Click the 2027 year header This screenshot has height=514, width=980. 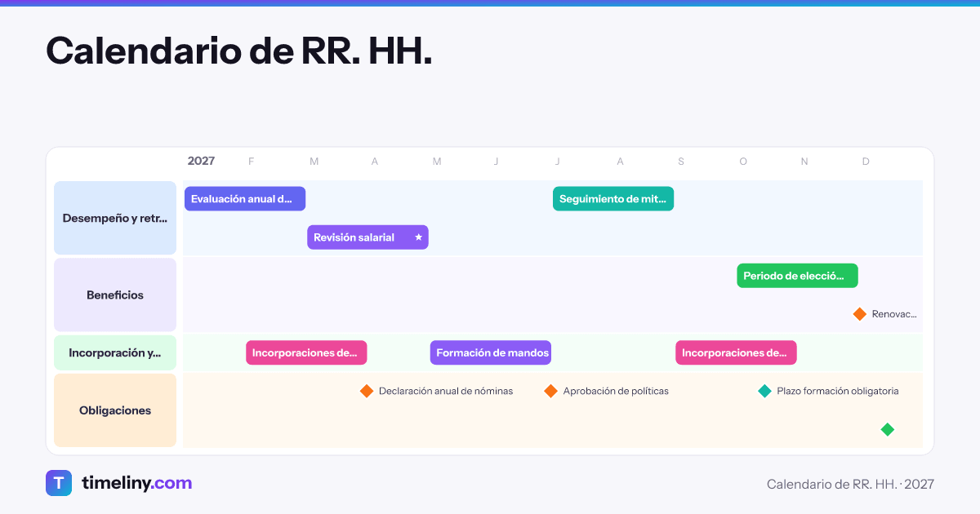pyautogui.click(x=201, y=161)
